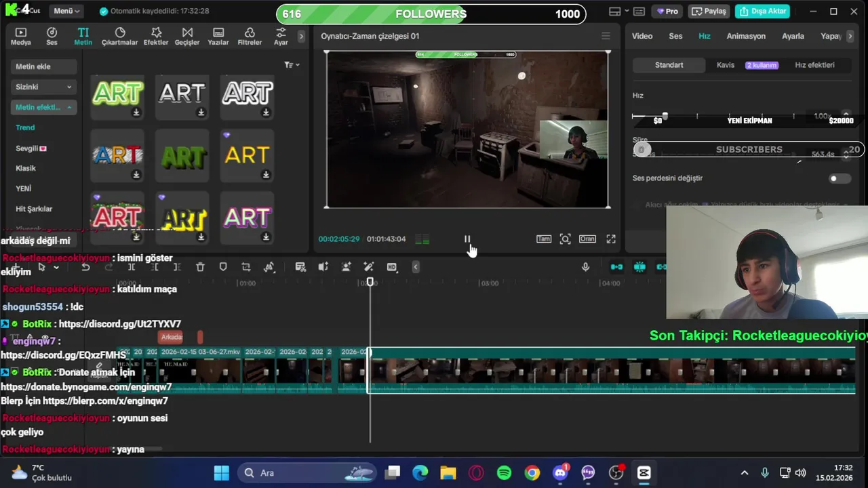Screen dimensions: 868x488
Task: Start voice recording with the microphone icon
Action: (586, 267)
